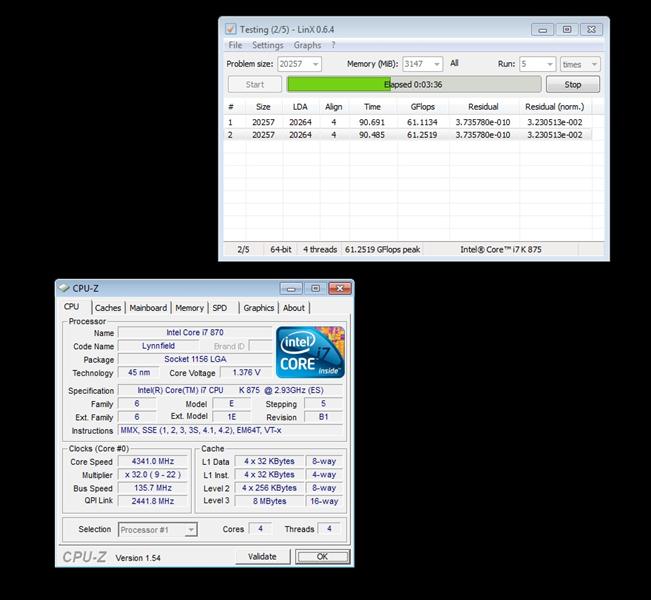Minimize the CPU-Z window
The width and height of the screenshot is (651, 600).
[291, 288]
